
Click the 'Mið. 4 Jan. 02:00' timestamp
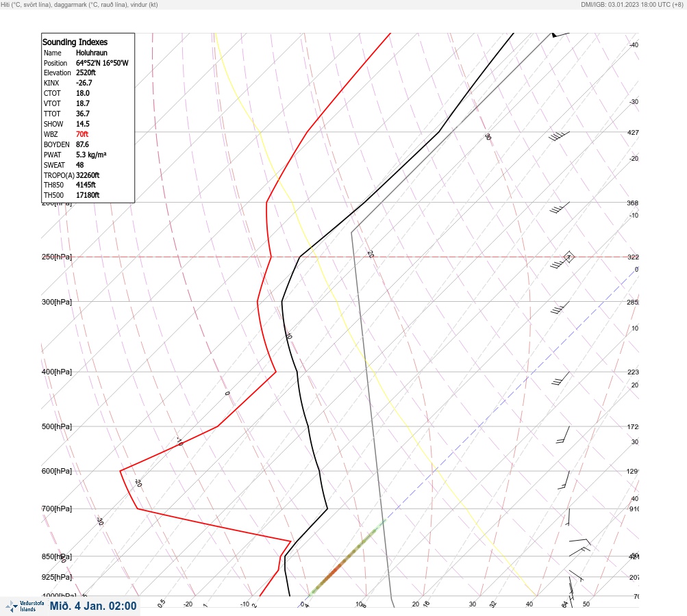pos(93,606)
